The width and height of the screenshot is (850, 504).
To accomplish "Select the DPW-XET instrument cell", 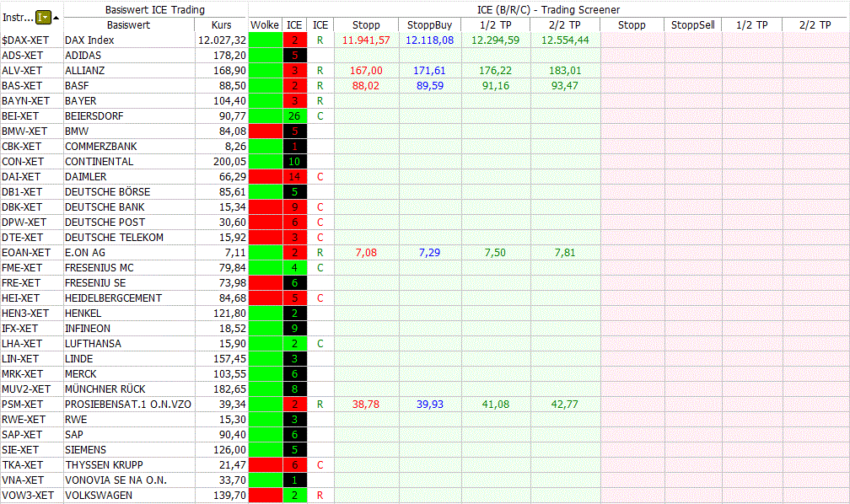I will [24, 223].
